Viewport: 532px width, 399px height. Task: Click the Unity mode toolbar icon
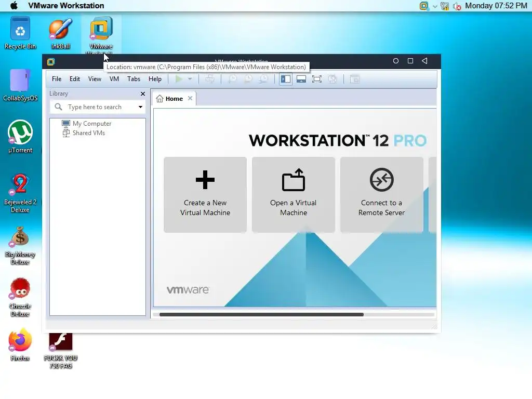point(332,79)
